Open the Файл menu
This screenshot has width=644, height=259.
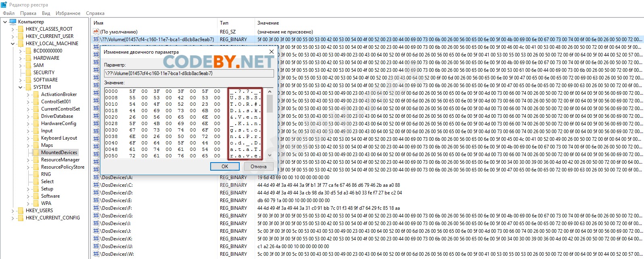point(8,13)
